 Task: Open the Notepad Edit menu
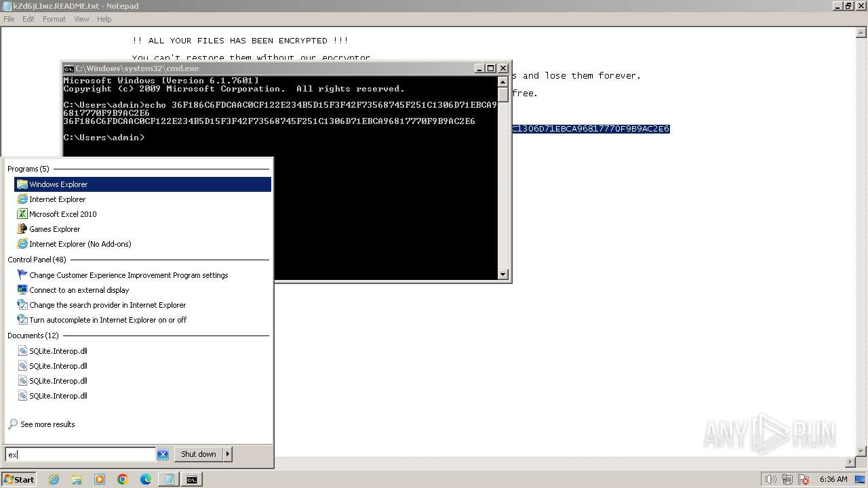pyautogui.click(x=28, y=19)
